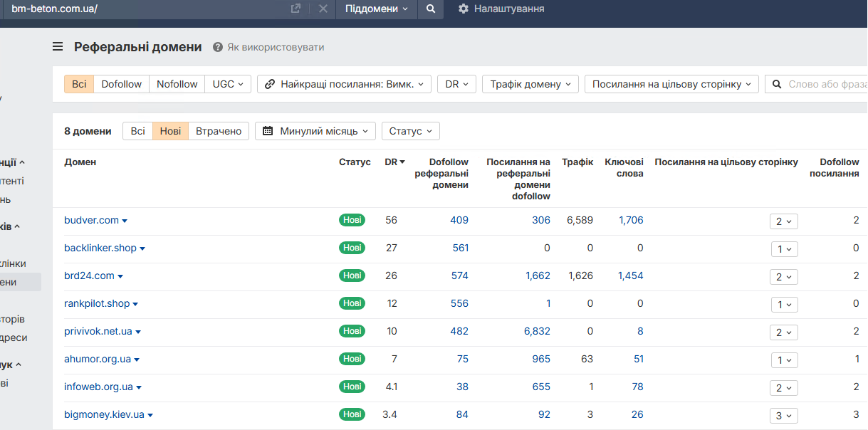Select Всі domains status tab

coord(137,131)
